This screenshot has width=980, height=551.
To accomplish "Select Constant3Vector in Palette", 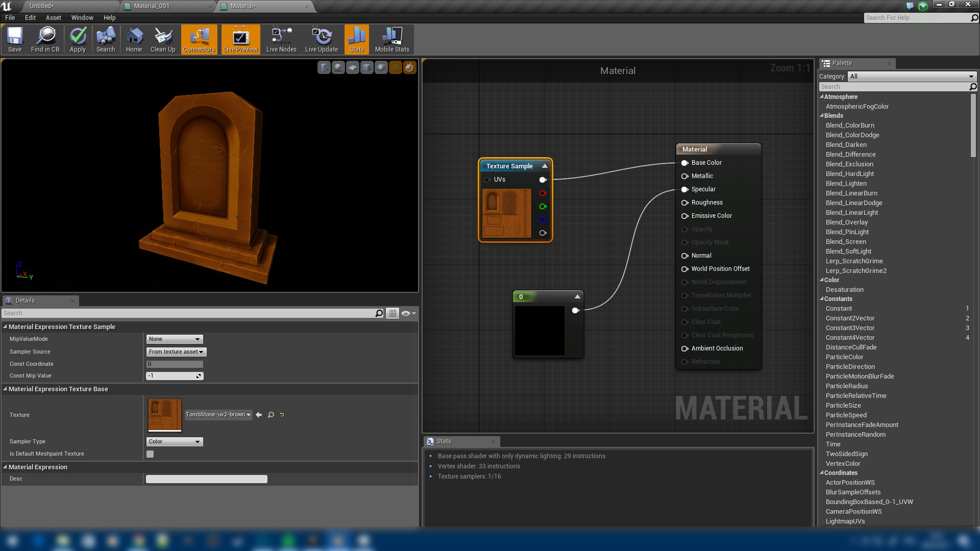I will pyautogui.click(x=850, y=328).
